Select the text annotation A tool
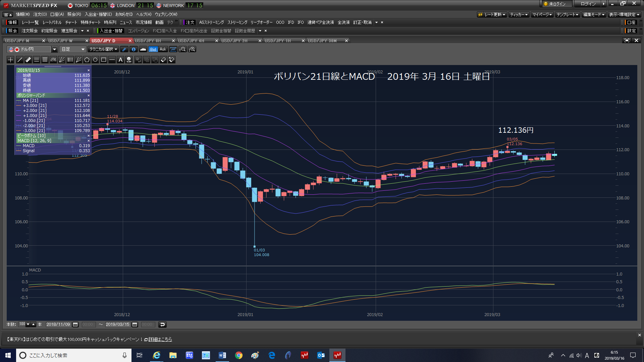The image size is (644, 362). [120, 60]
